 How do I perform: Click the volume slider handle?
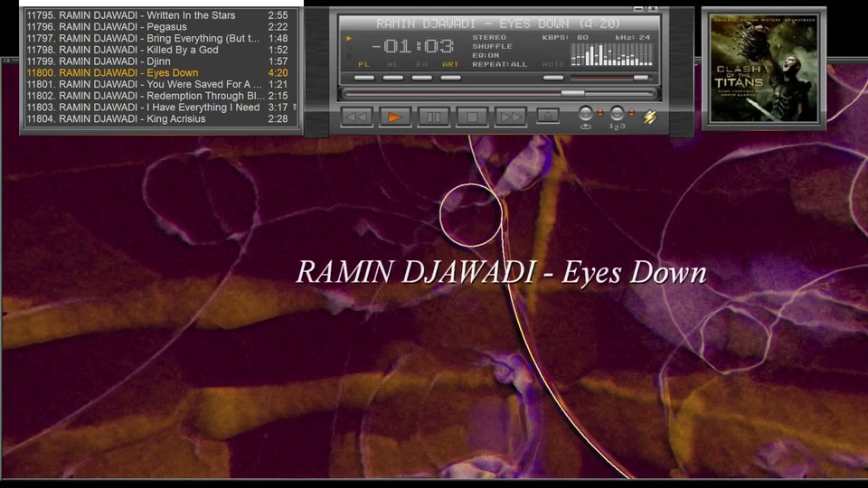point(641,78)
